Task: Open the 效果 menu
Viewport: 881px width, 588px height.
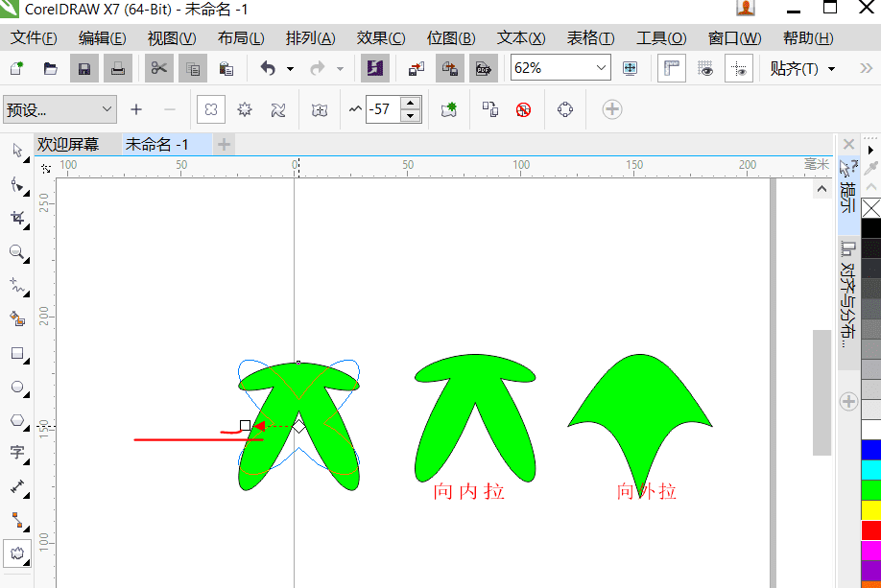Action: [380, 38]
